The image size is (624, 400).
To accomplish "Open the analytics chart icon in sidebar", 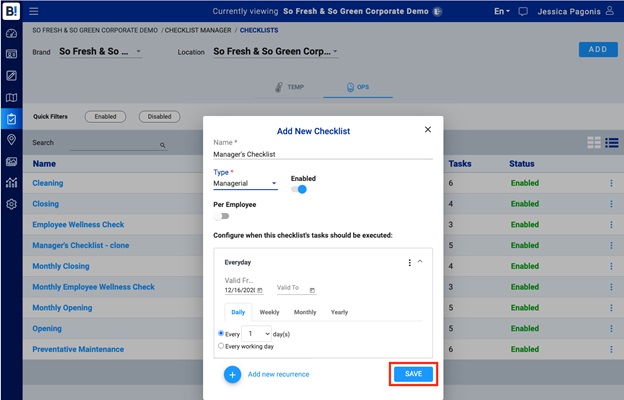I will tap(12, 182).
